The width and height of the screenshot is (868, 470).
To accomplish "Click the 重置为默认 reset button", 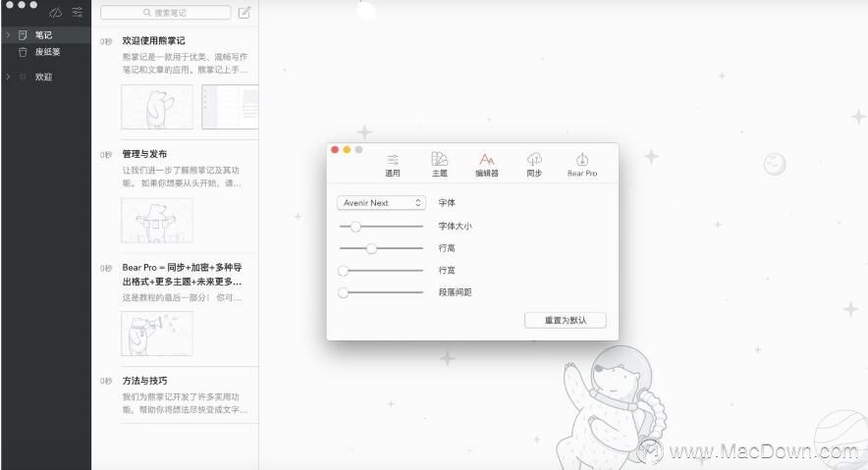I will point(566,320).
